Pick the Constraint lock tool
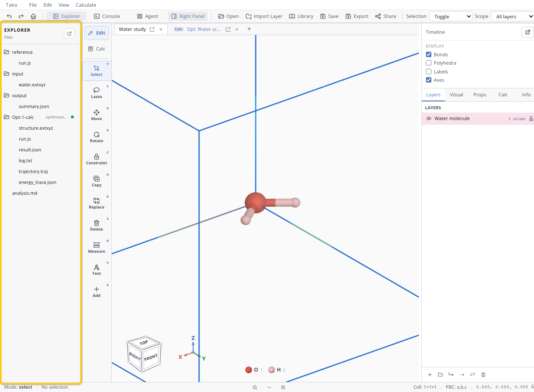The height and width of the screenshot is (392, 534). (96, 159)
